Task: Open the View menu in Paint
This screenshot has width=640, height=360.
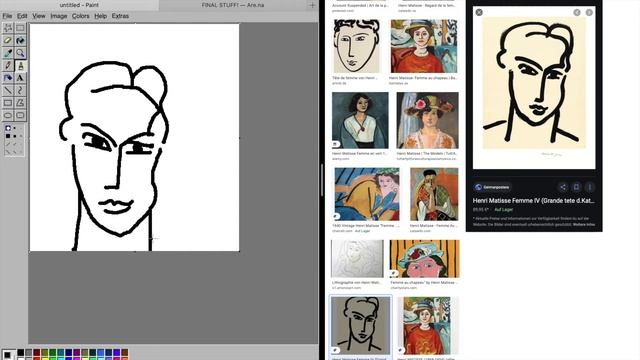Action: pyautogui.click(x=39, y=16)
